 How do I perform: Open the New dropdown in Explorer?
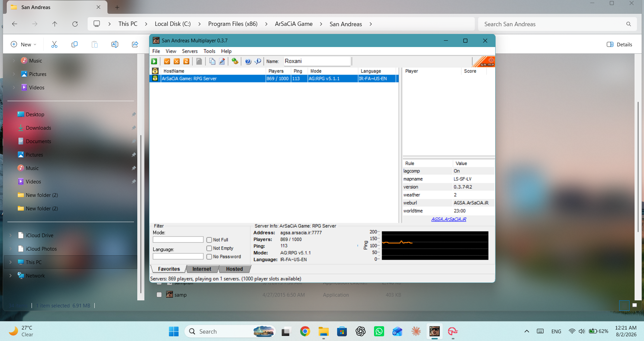click(24, 44)
